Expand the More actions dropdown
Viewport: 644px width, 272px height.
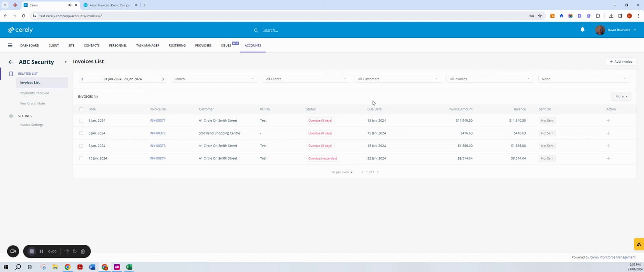pos(621,96)
